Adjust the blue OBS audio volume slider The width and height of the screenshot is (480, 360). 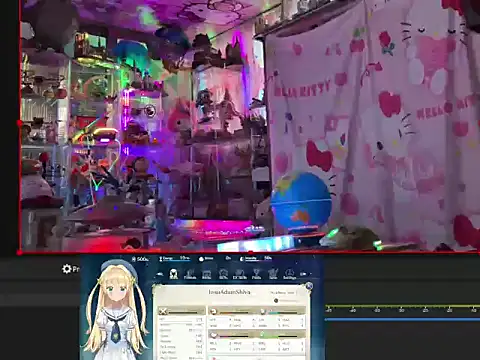click(402, 319)
